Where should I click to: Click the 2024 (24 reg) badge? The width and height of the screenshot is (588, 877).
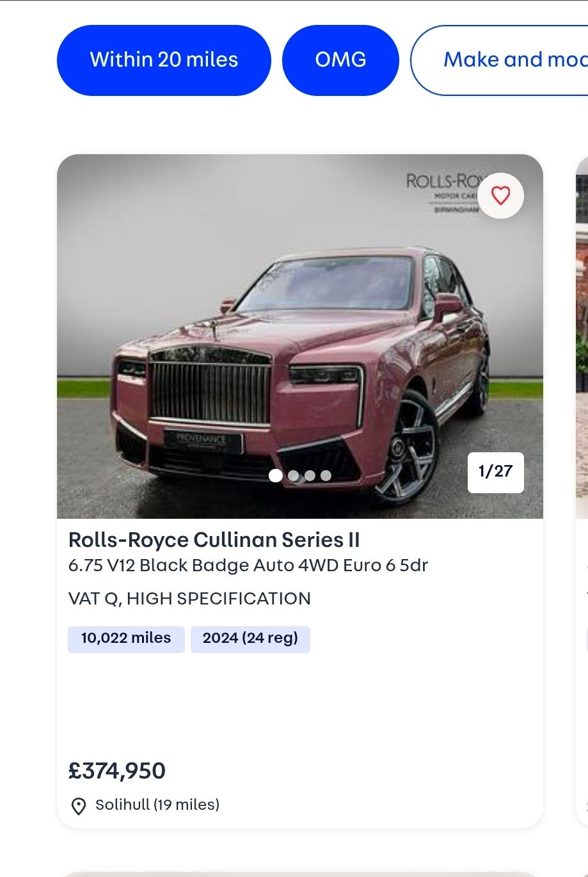(250, 638)
